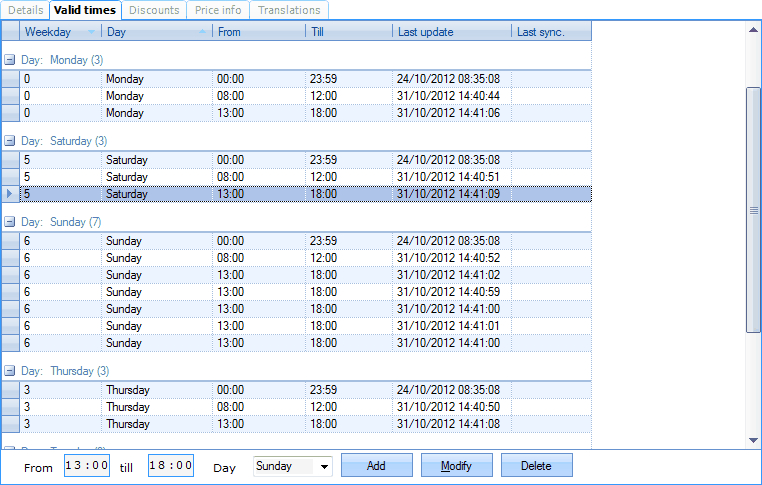
Task: Sort by the Weekday column header
Action: click(60, 32)
